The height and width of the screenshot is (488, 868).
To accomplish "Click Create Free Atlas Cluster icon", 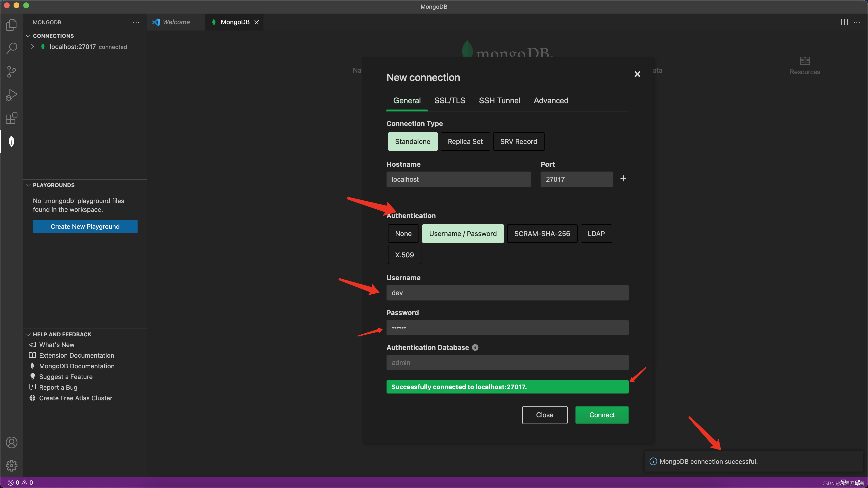I will (32, 398).
